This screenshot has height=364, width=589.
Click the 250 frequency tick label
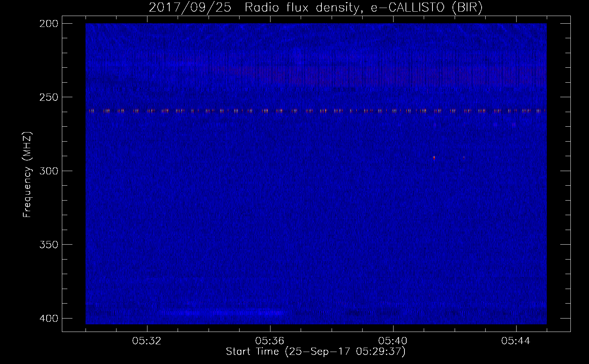point(49,97)
